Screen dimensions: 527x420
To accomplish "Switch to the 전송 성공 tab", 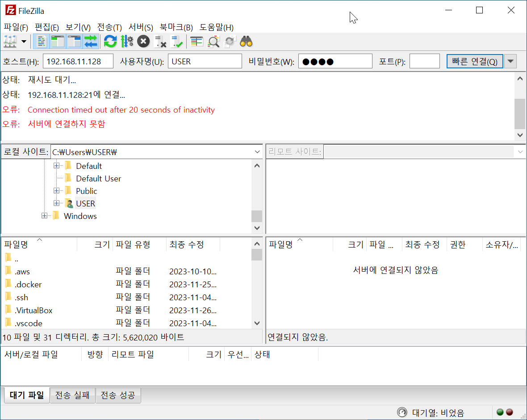I will coord(118,395).
